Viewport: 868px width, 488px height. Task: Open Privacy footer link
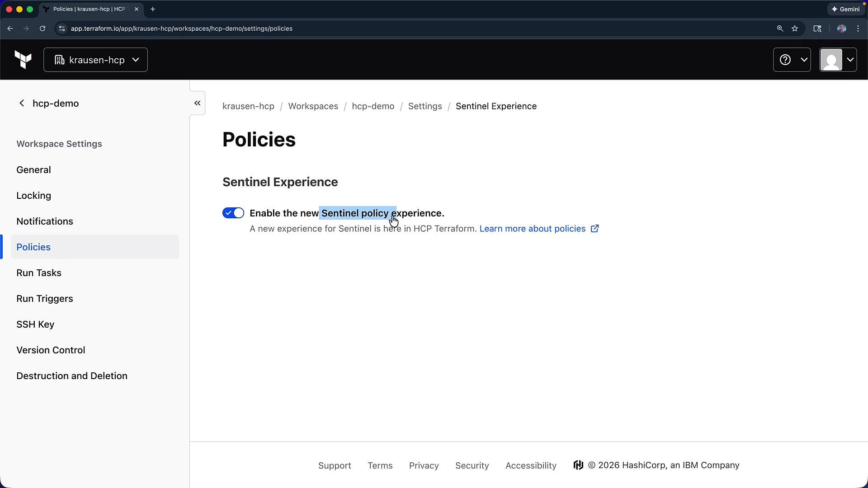(x=424, y=465)
